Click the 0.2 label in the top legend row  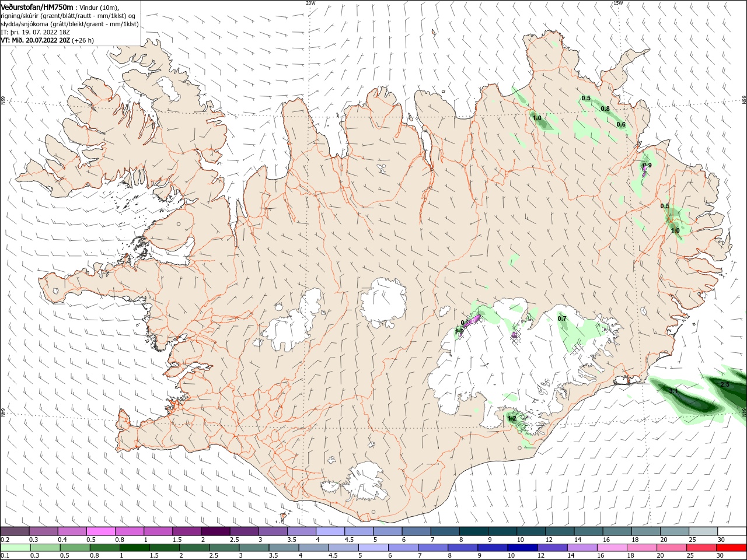(5, 540)
